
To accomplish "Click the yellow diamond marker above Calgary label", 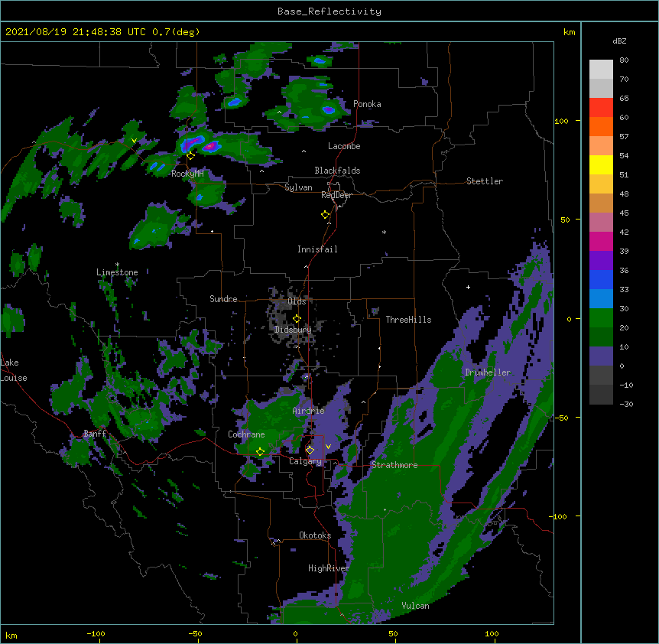I will click(x=310, y=450).
